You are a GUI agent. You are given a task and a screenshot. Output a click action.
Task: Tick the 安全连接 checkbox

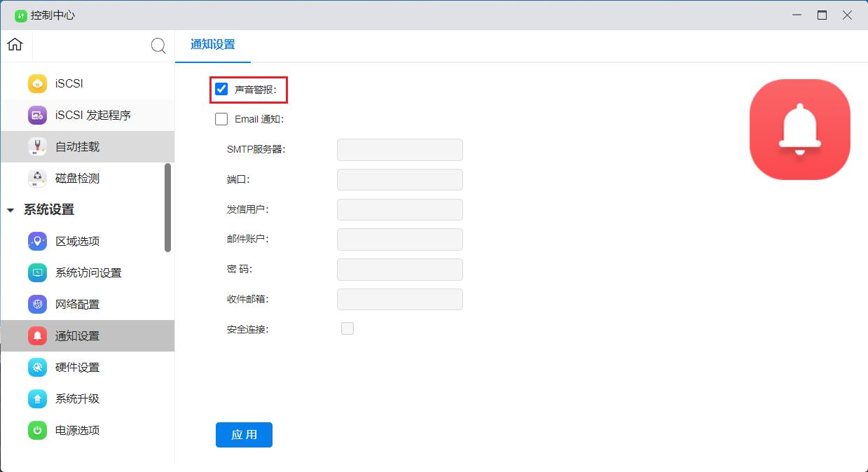347,328
